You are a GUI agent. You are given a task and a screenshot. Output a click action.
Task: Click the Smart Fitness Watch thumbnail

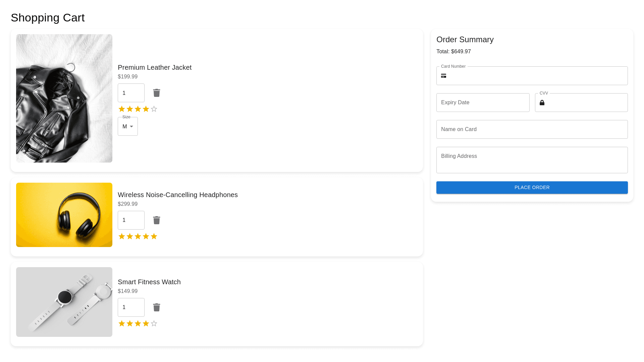tap(64, 302)
